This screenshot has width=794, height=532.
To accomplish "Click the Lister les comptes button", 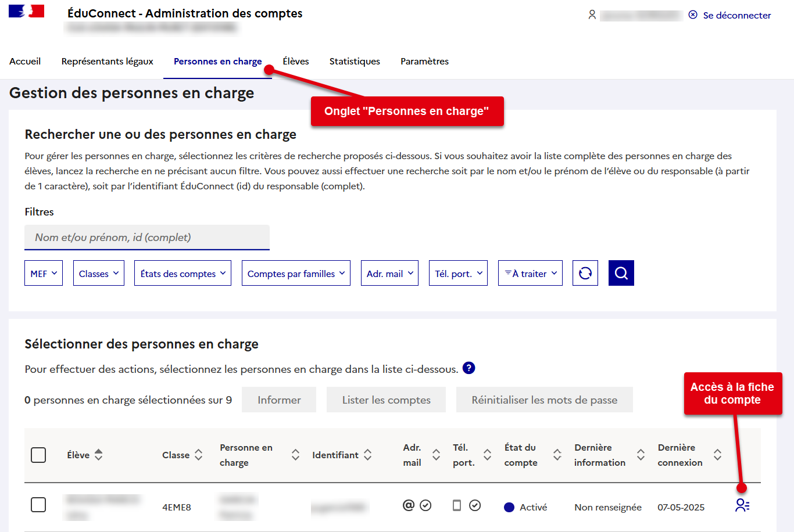I will coord(386,400).
